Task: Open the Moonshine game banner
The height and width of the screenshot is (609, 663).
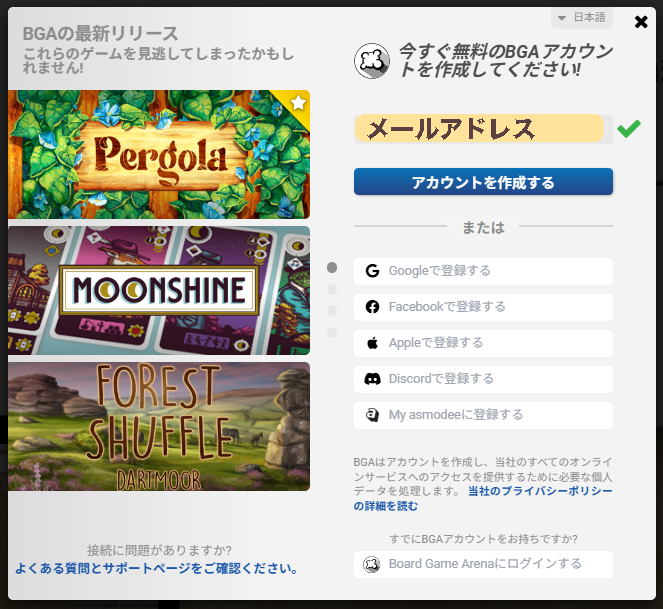Action: pyautogui.click(x=159, y=291)
